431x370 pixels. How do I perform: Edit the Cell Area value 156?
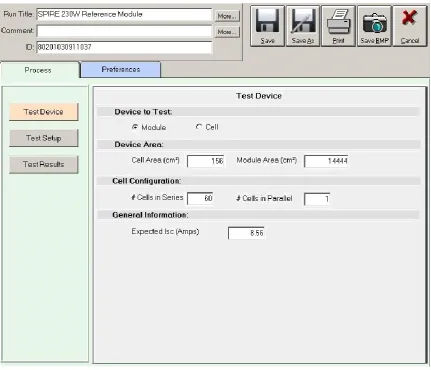[x=206, y=161]
